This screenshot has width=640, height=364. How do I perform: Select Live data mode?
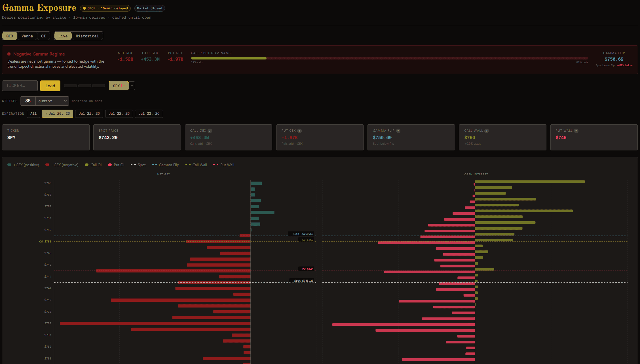pos(63,36)
